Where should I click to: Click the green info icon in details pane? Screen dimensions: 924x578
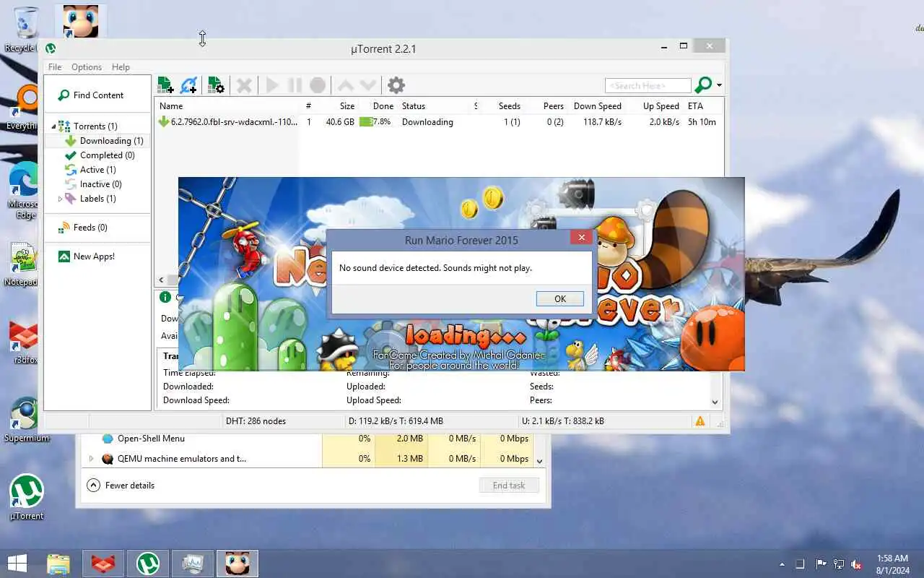click(x=165, y=297)
